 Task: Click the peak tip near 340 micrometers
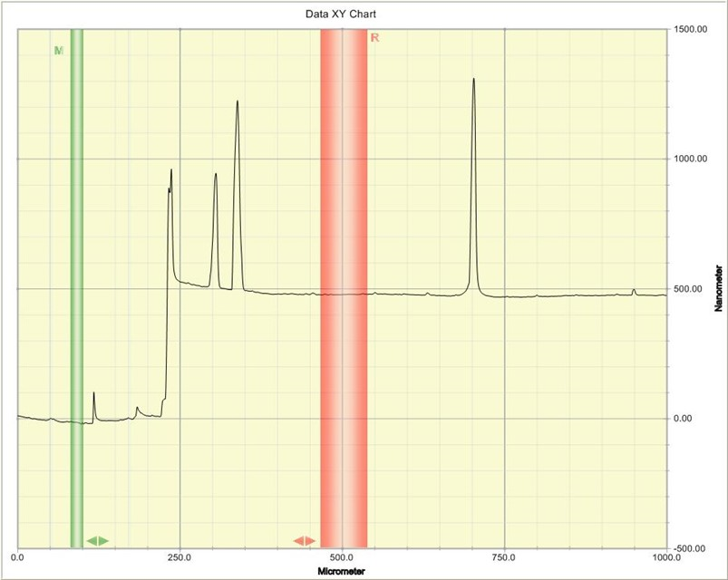coord(238,102)
